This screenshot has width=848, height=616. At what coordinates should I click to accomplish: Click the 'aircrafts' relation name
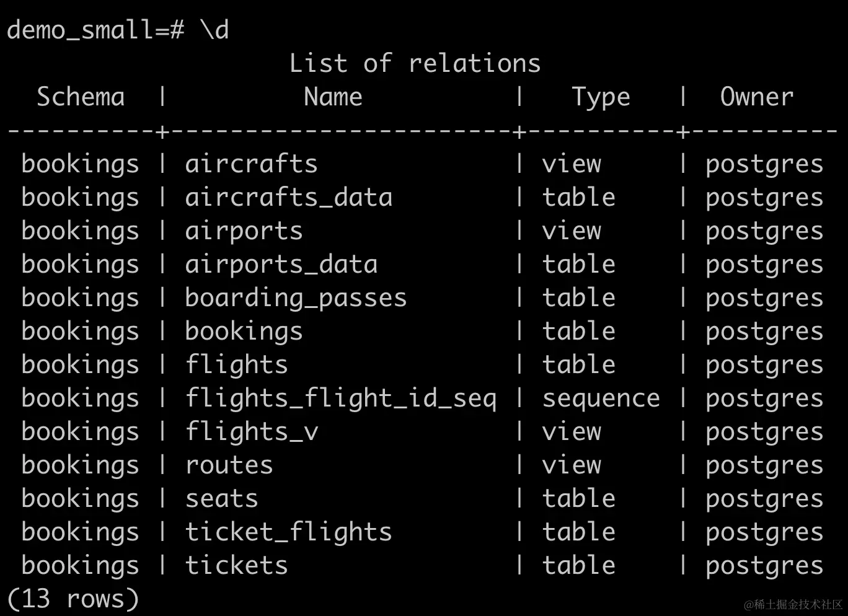(251, 164)
